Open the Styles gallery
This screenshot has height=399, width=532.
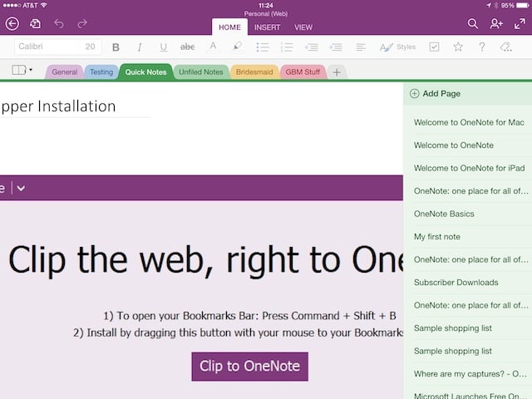pos(397,47)
